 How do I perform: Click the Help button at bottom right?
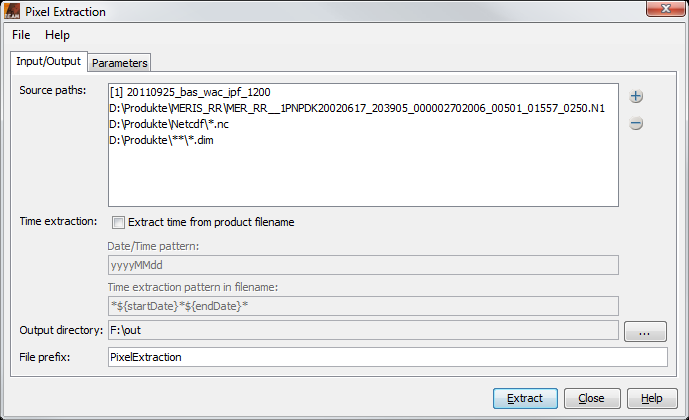(x=652, y=398)
